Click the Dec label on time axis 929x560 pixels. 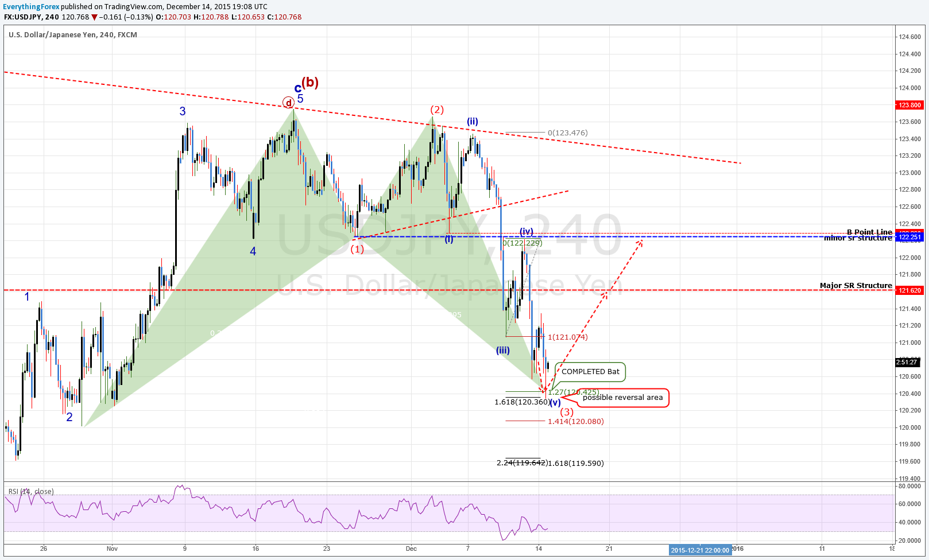pos(411,549)
